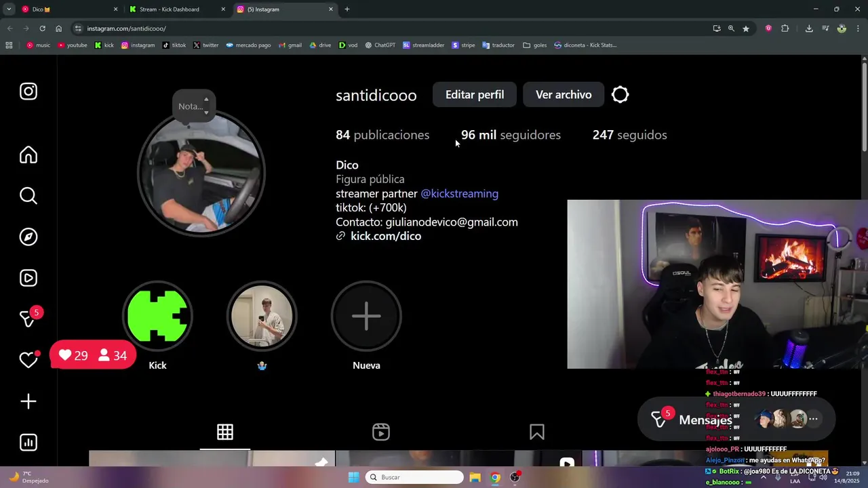The width and height of the screenshot is (868, 488).
Task: Open the stripe bookmark
Action: (x=464, y=45)
